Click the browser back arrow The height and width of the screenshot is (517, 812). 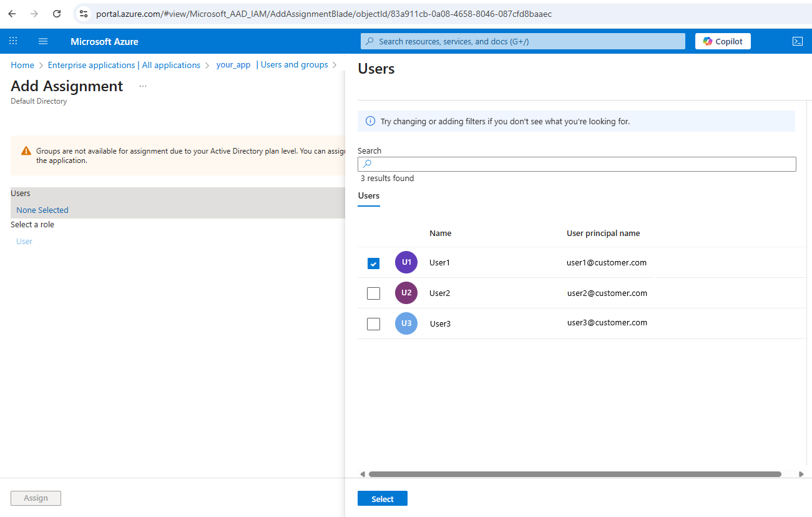(x=12, y=14)
